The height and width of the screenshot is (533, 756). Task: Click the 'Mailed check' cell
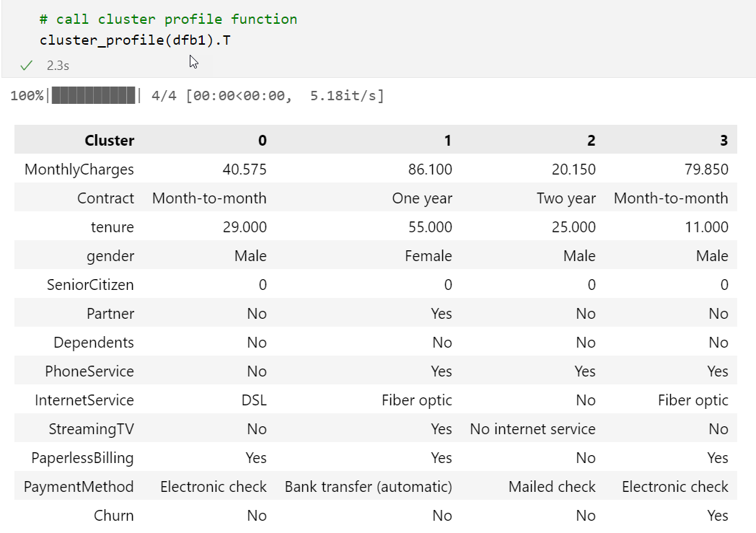pos(552,487)
